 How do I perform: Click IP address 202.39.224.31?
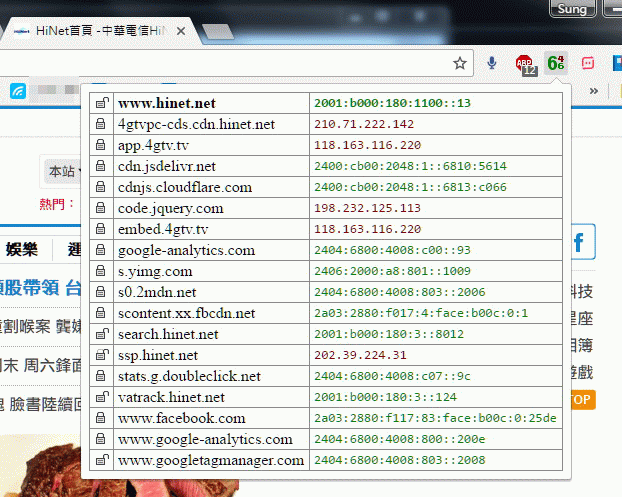360,355
